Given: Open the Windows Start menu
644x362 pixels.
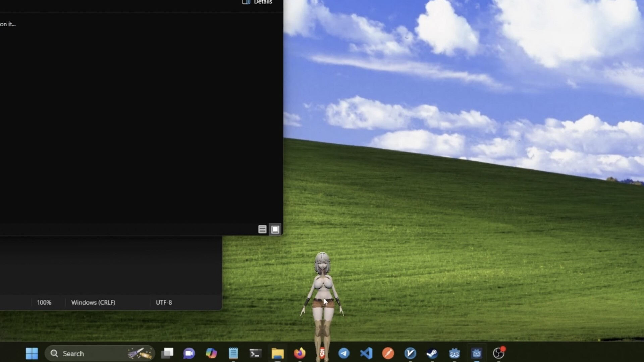Looking at the screenshot, I should click(32, 353).
